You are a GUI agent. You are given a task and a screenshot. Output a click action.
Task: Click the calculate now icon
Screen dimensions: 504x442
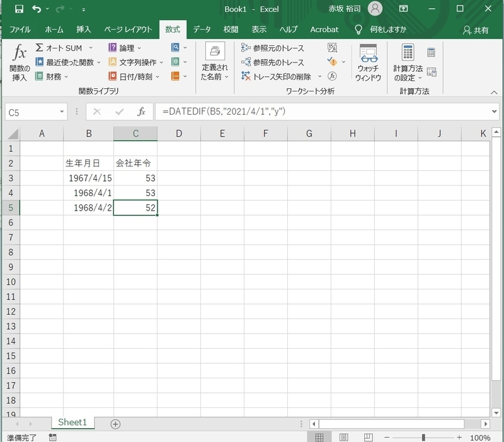tap(431, 52)
